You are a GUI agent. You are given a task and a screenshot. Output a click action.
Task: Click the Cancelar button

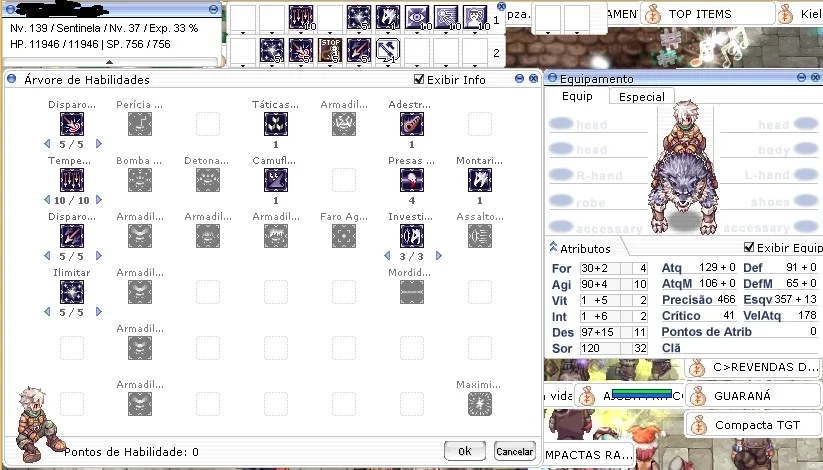[x=514, y=451]
